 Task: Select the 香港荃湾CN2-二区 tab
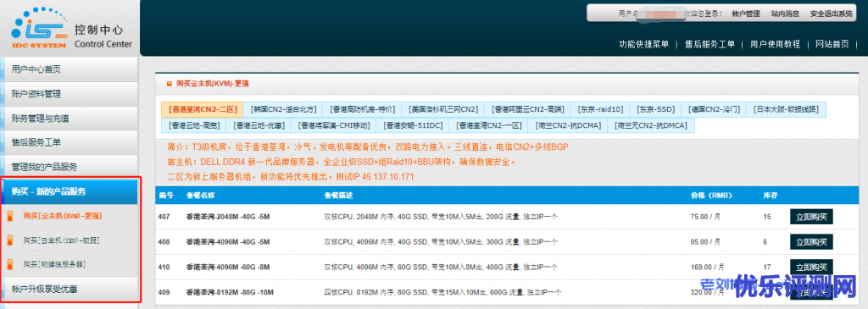(203, 109)
